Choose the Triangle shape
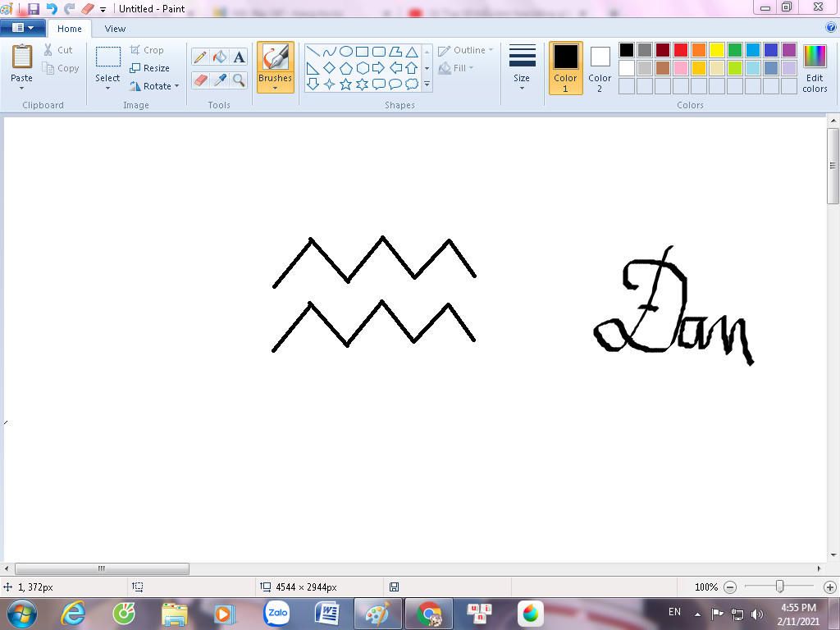The width and height of the screenshot is (840, 630). coord(412,52)
